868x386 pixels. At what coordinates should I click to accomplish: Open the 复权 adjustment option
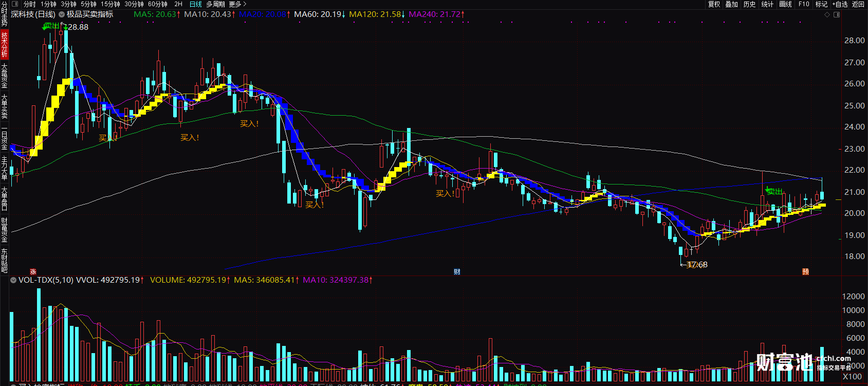click(714, 4)
